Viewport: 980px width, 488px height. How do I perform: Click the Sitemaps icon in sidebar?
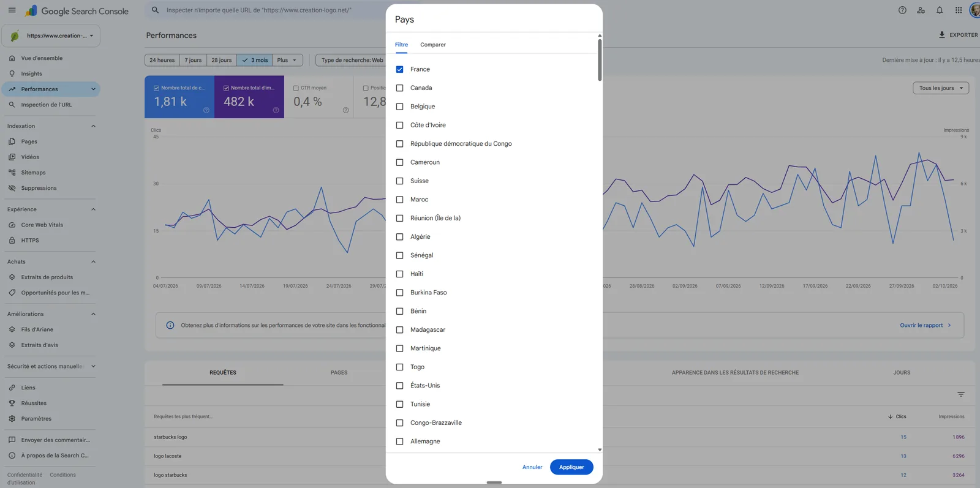pos(12,173)
